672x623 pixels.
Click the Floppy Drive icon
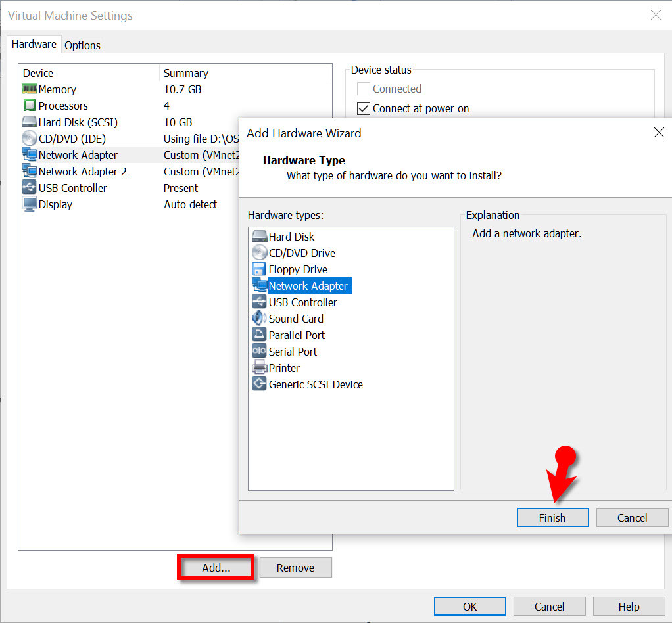tap(259, 269)
